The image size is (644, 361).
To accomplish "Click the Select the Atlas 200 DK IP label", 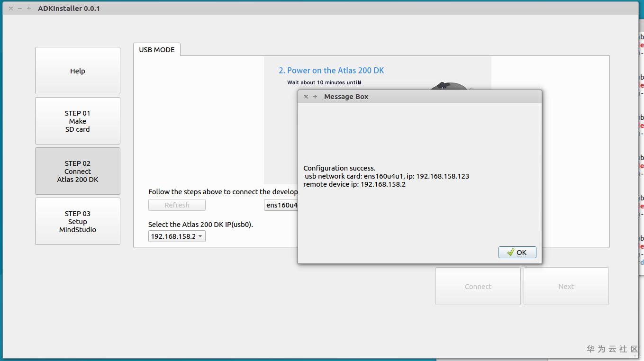I will pos(200,225).
